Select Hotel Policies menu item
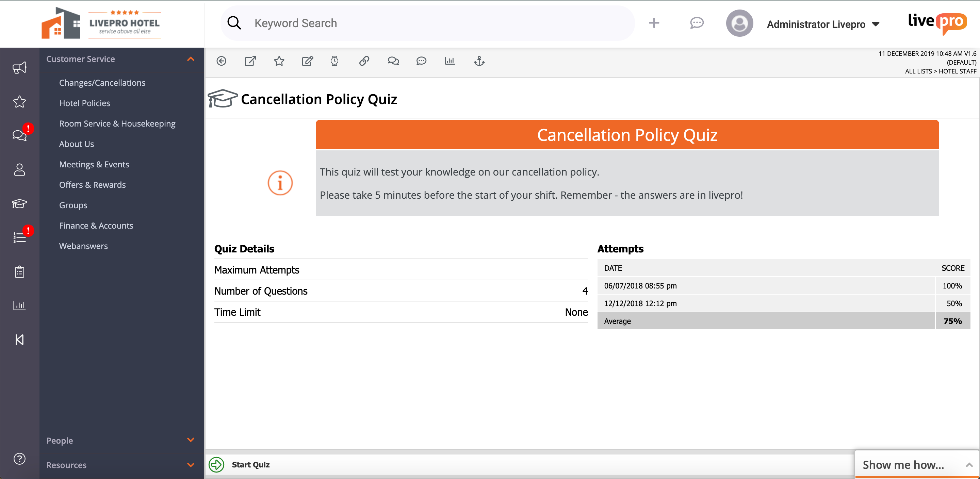This screenshot has width=980, height=479. (84, 103)
